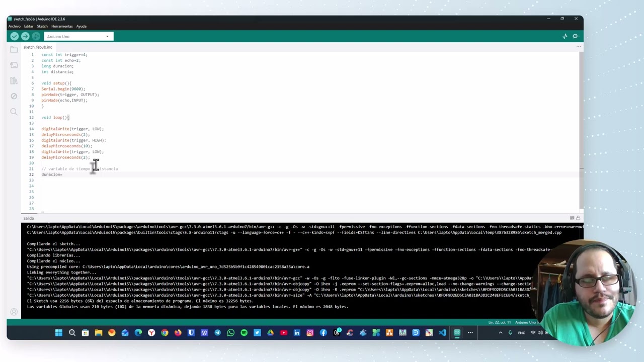Open File Explorer from the taskbar
The image size is (644, 362).
99,332
